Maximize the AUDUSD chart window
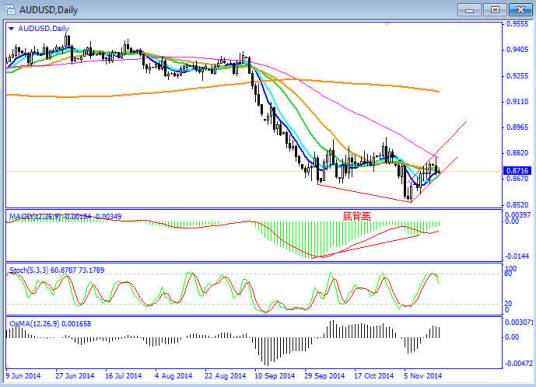The image size is (536, 387). [x=495, y=10]
